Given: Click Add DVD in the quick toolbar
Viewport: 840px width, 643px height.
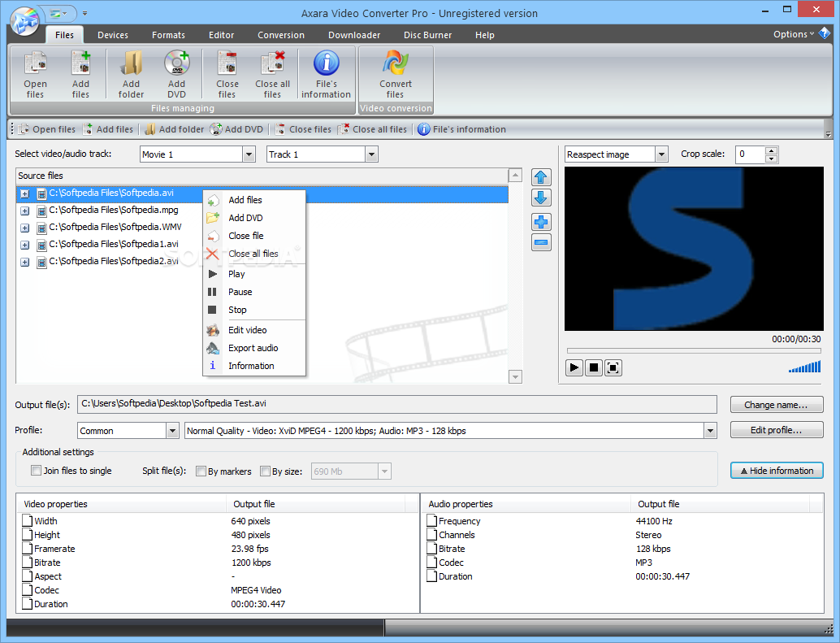Looking at the screenshot, I should (236, 129).
